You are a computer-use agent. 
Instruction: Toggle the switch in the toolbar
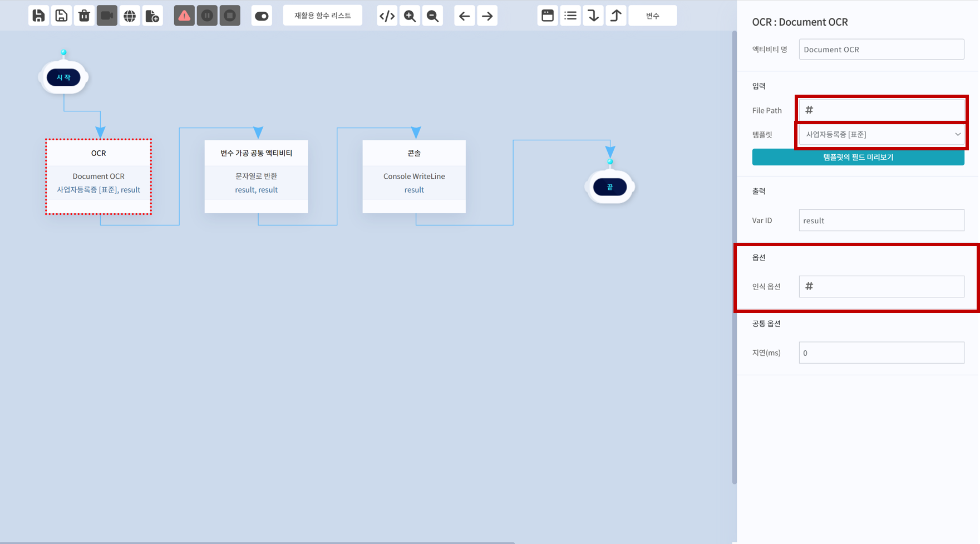coord(262,16)
